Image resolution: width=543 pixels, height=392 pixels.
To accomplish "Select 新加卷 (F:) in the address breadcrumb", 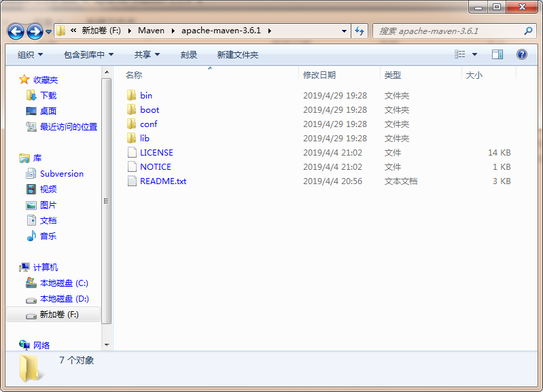I will pyautogui.click(x=101, y=31).
